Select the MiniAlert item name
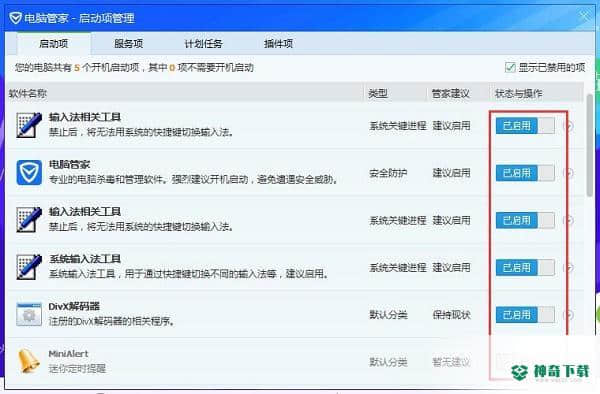The height and width of the screenshot is (394, 600). tap(68, 354)
